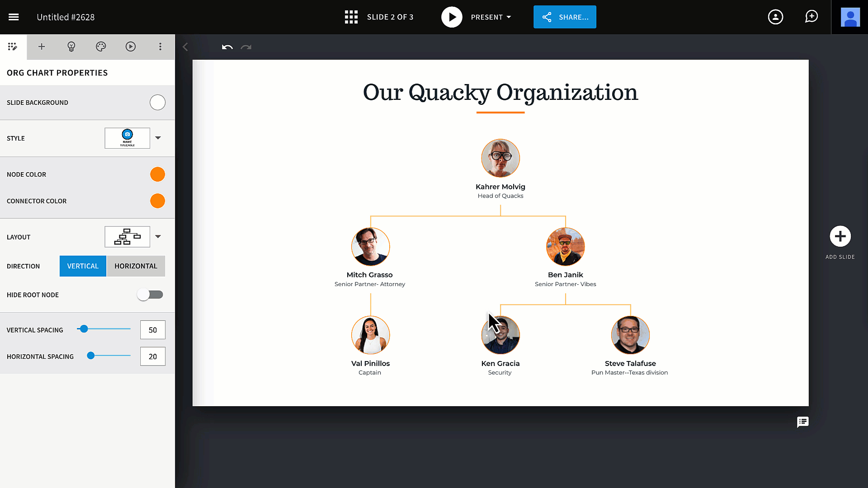The width and height of the screenshot is (868, 488).
Task: Open the Present dropdown arrow
Action: point(509,17)
